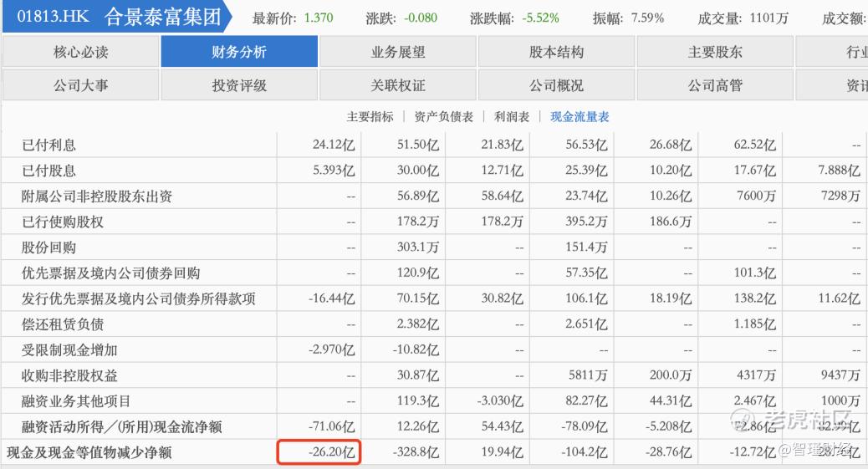This screenshot has width=868, height=469.
Task: Open the 公司高管 tab
Action: 715,85
